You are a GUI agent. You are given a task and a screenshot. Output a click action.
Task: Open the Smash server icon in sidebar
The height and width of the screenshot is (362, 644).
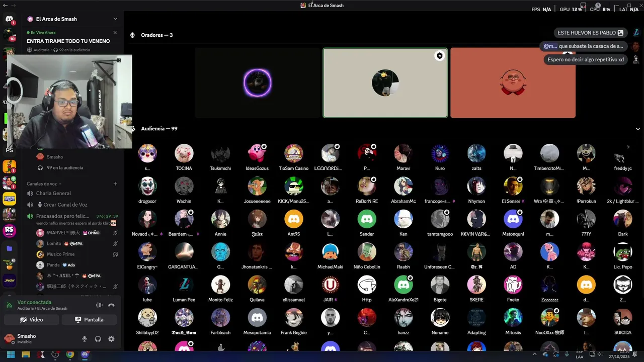pyautogui.click(x=9, y=280)
